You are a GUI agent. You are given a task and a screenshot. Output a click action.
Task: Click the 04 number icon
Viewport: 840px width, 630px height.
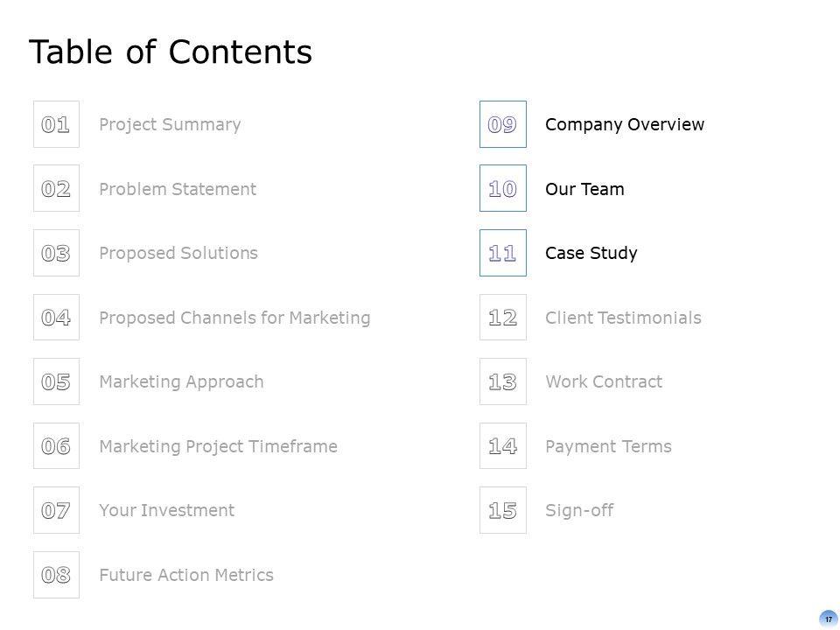[56, 318]
